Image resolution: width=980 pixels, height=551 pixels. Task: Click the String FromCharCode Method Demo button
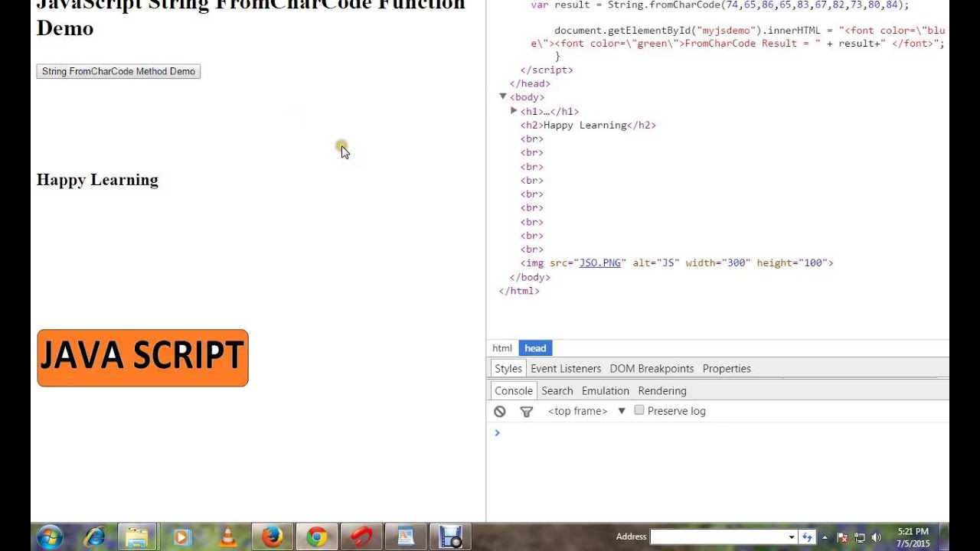(x=118, y=71)
